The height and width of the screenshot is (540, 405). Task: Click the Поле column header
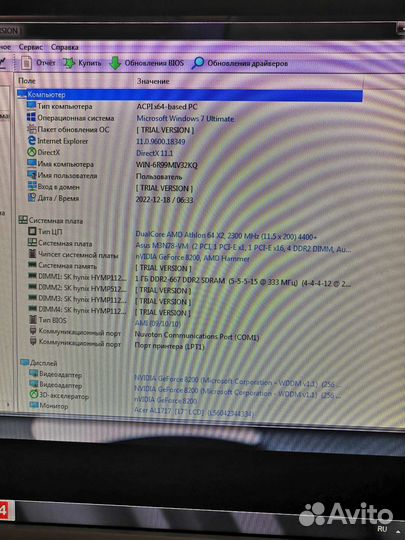[x=27, y=81]
